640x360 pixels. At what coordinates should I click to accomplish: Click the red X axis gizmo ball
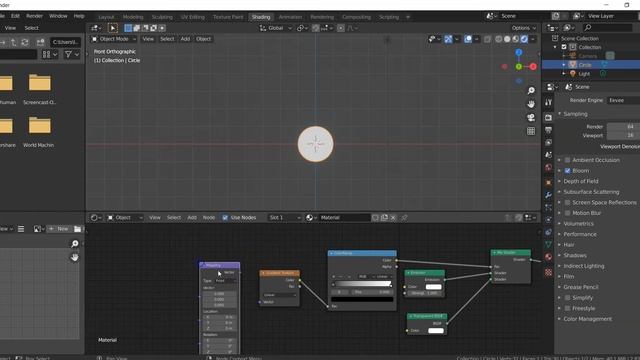533,67
